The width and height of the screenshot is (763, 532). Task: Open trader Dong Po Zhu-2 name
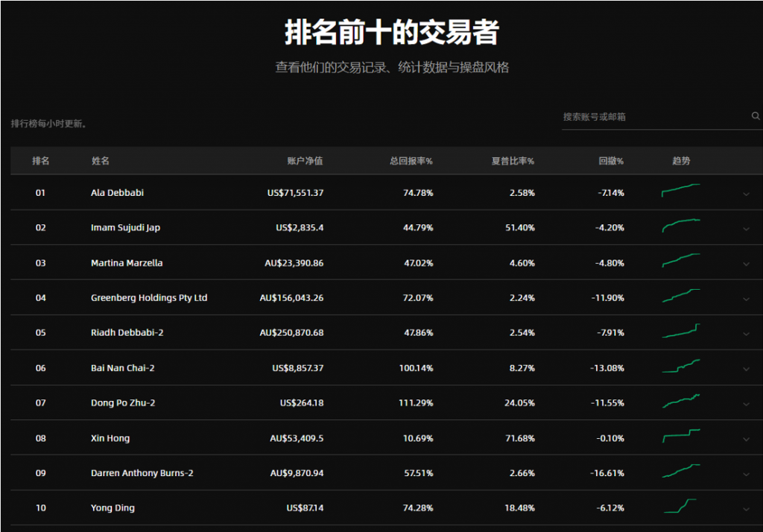(x=123, y=403)
